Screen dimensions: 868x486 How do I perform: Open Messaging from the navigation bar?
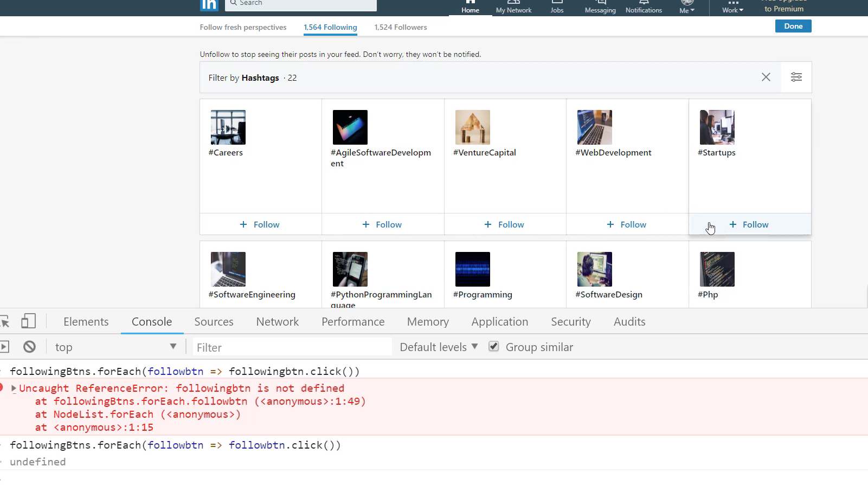coord(600,7)
